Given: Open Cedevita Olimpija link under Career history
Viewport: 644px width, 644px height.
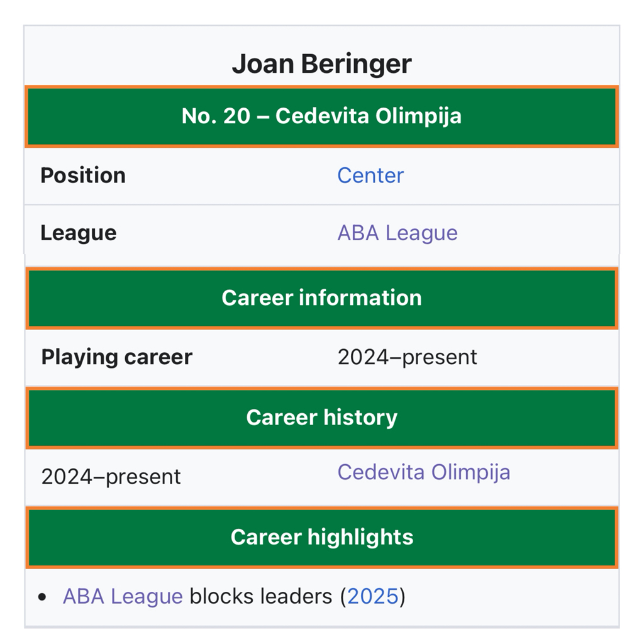Looking at the screenshot, I should (x=423, y=472).
